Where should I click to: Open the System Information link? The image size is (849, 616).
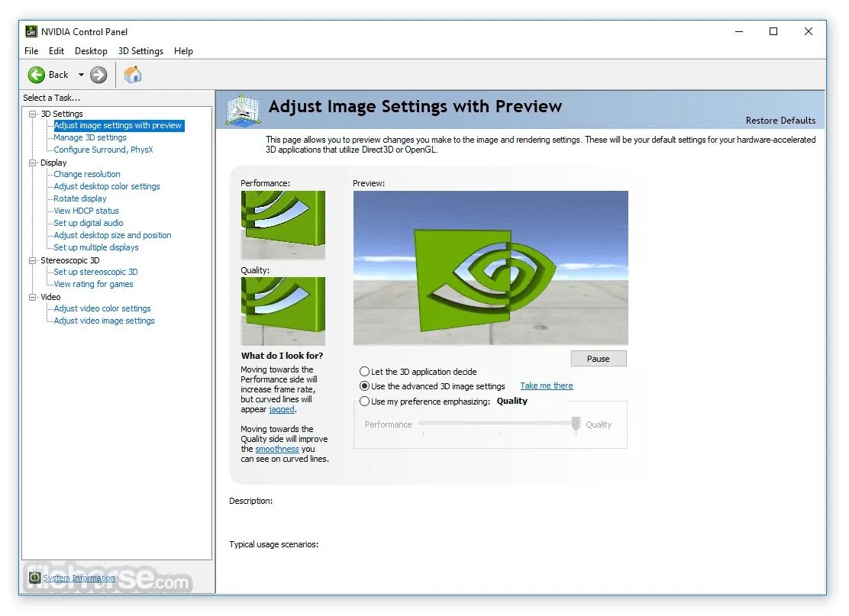[x=79, y=578]
